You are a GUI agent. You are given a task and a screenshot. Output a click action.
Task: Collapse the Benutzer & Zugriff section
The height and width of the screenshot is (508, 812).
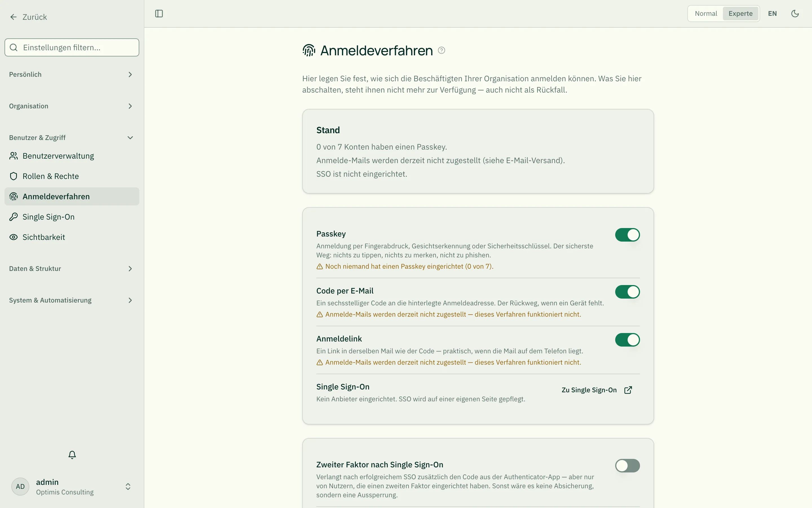point(72,138)
